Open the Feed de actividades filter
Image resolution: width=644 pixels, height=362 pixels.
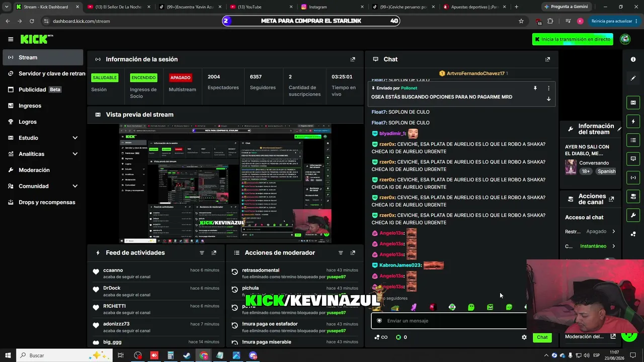coord(202,253)
